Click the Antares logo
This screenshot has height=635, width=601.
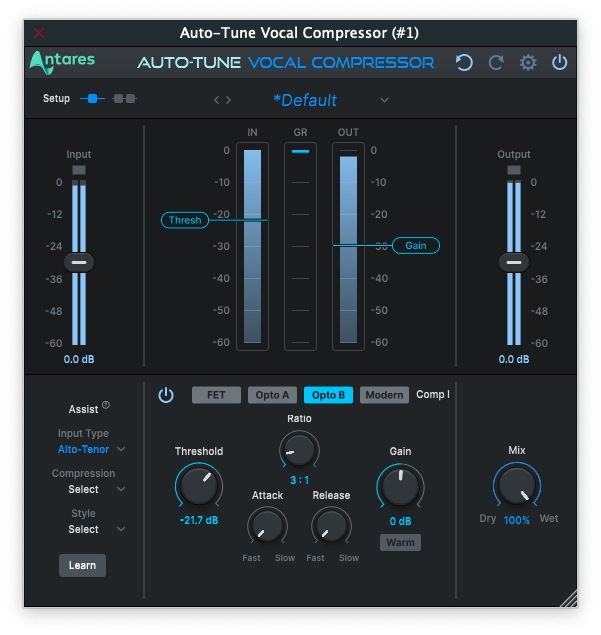click(x=62, y=62)
